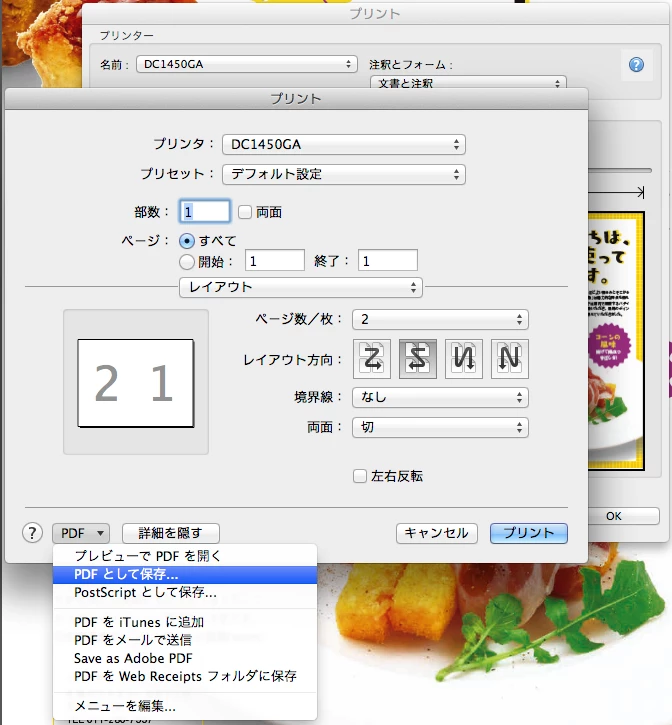Select the N top-to-bottom layout direction icon
This screenshot has width=672, height=725.
tap(510, 359)
